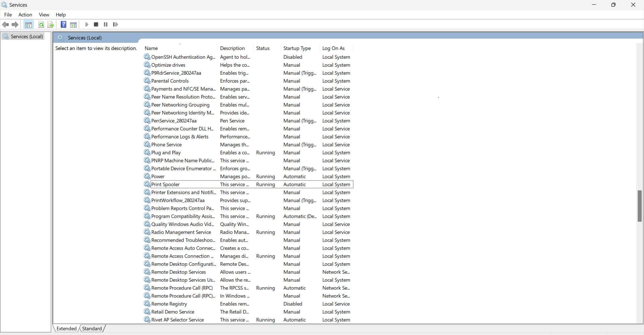Open properties of the selected service
The height and width of the screenshot is (335, 644).
[x=73, y=24]
